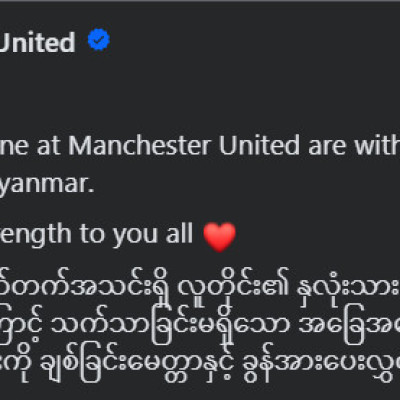Viewport: 400px width, 400px height.
Task: Click the blank space right of verified badge
Action: pos(255,40)
